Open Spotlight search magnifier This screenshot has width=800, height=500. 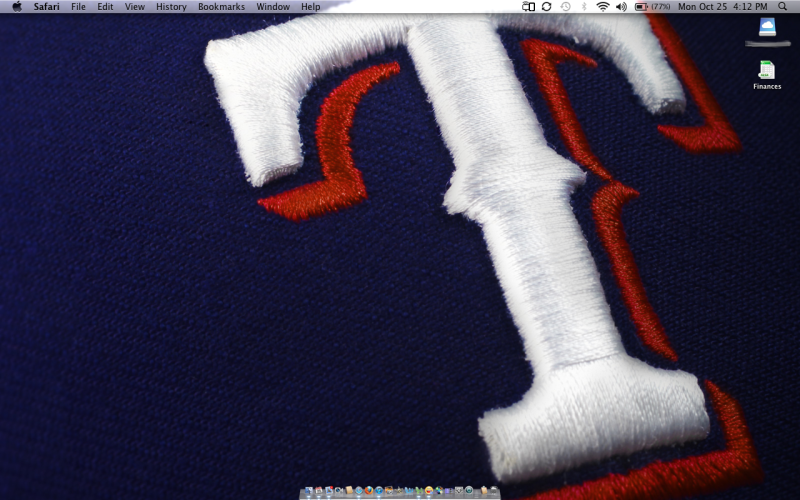coord(783,7)
